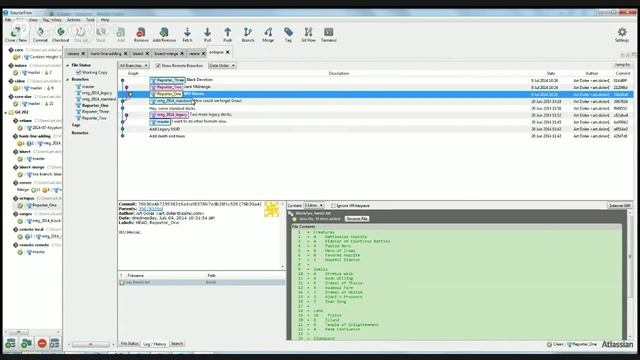
Task: Toggle the Show Remote Branches checkbox
Action: [158, 66]
